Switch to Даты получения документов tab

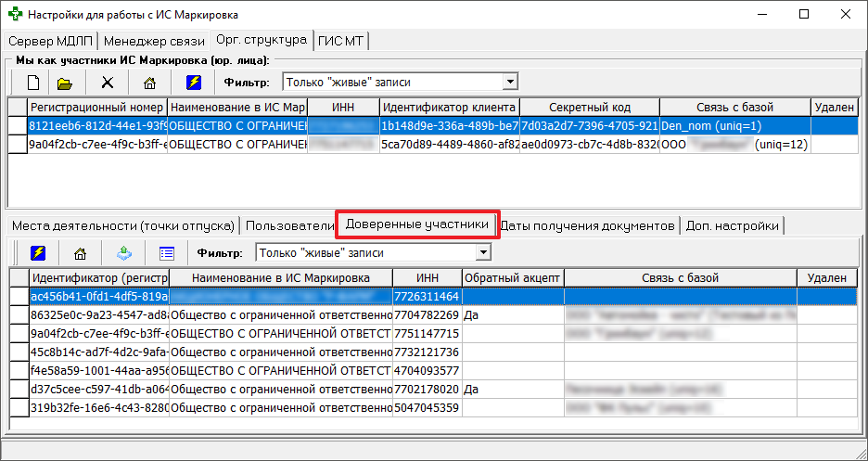(x=588, y=225)
